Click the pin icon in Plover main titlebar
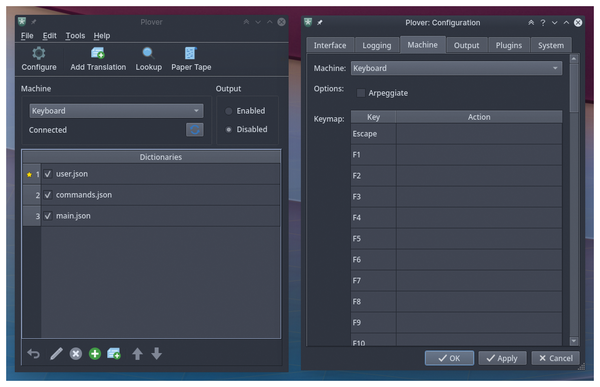The height and width of the screenshot is (387, 600). tap(34, 22)
